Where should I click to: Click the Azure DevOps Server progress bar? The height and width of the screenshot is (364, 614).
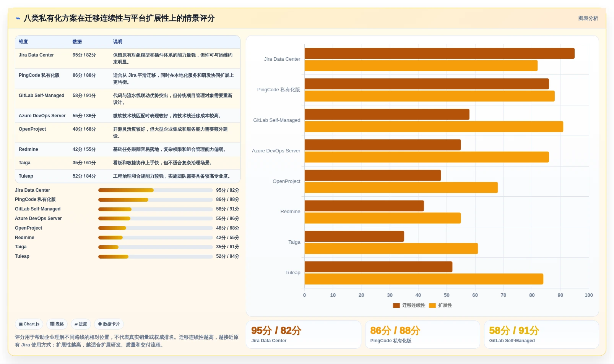click(x=155, y=218)
